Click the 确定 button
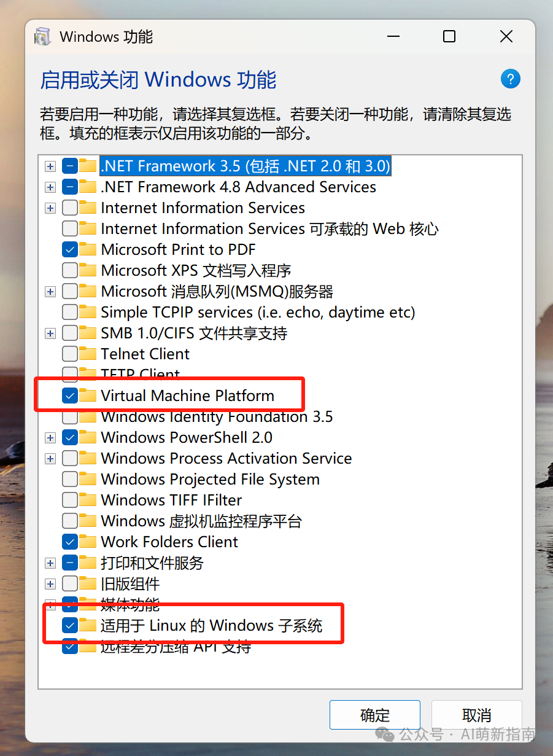The image size is (553, 756). click(x=374, y=715)
